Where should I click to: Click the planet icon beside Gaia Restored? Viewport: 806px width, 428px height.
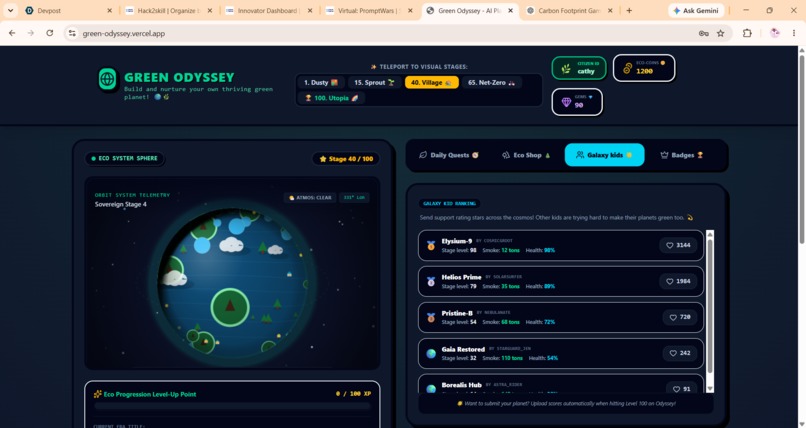[431, 353]
